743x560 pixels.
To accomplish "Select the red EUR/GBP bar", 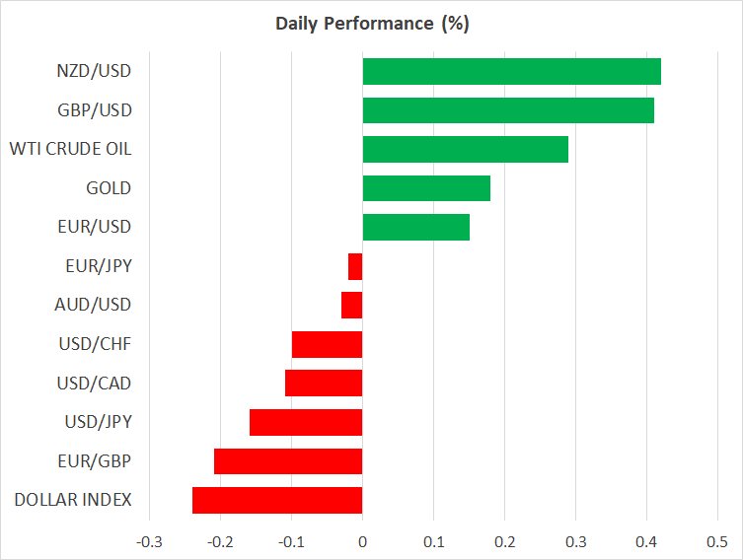I will point(288,461).
